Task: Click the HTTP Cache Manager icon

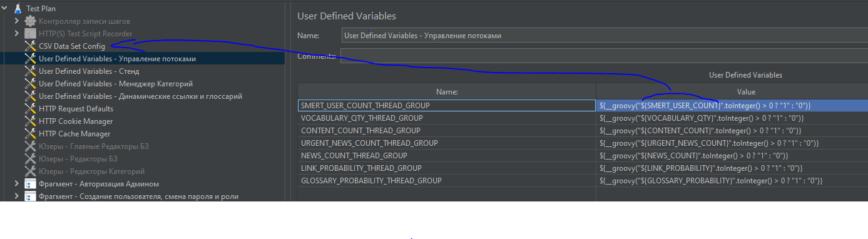Action: point(30,134)
